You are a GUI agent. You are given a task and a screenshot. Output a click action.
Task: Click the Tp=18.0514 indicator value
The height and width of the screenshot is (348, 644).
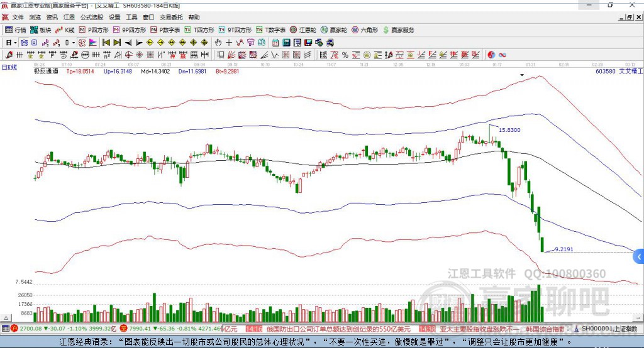80,71
